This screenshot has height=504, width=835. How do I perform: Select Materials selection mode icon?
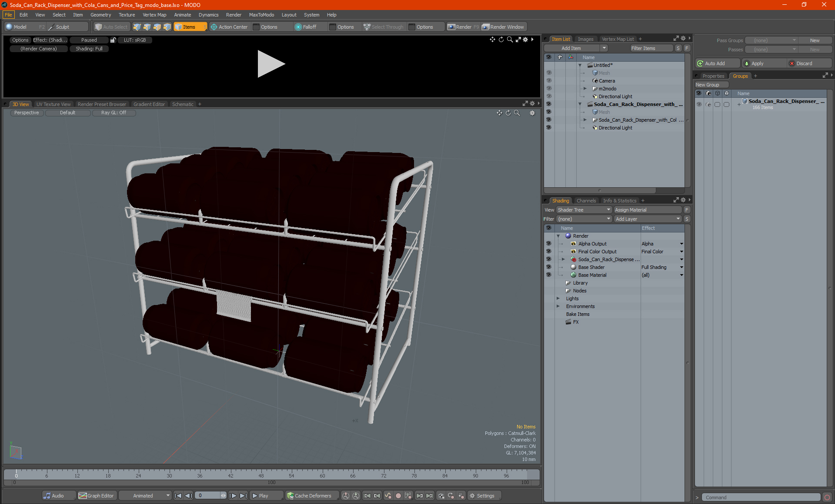[167, 27]
